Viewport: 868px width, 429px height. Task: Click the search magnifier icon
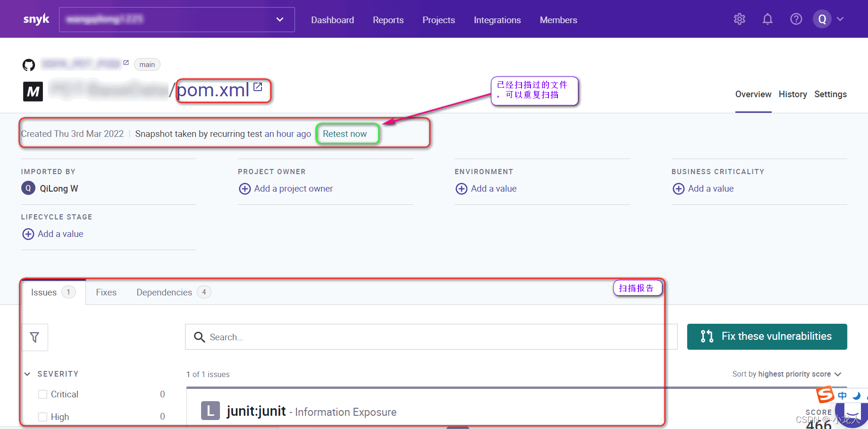(200, 337)
